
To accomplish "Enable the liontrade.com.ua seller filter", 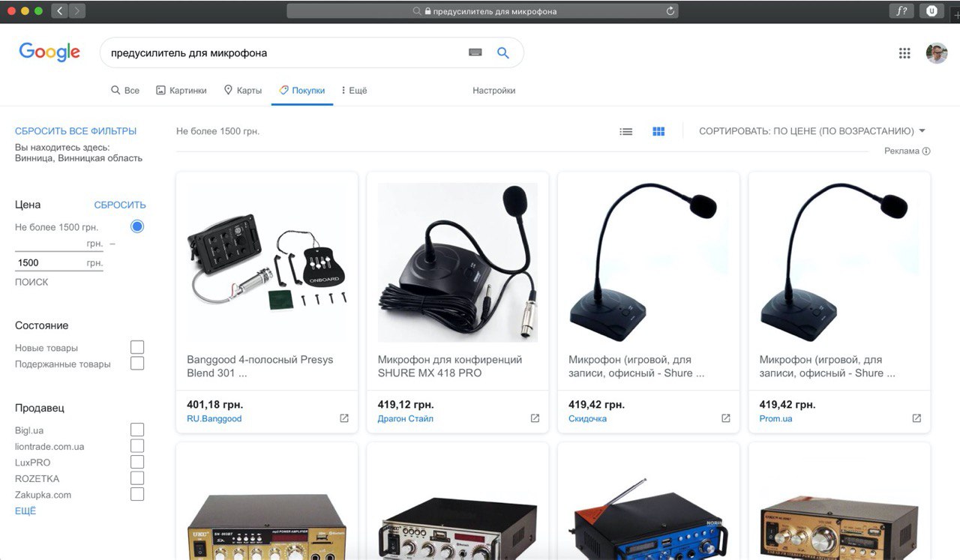I will (x=137, y=446).
